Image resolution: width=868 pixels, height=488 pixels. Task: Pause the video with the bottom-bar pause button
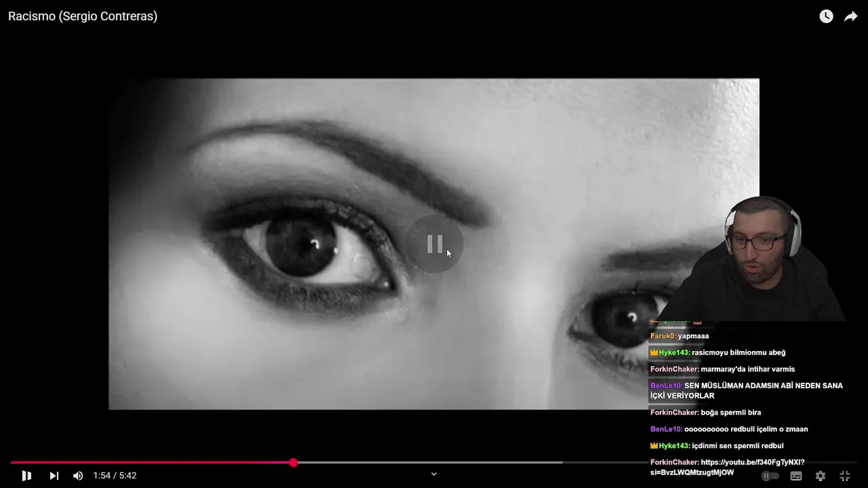pyautogui.click(x=26, y=476)
